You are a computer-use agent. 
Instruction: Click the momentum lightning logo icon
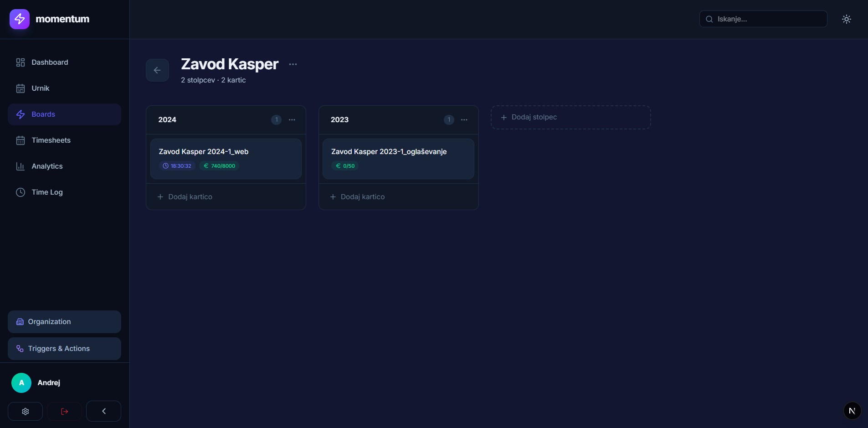coord(20,19)
